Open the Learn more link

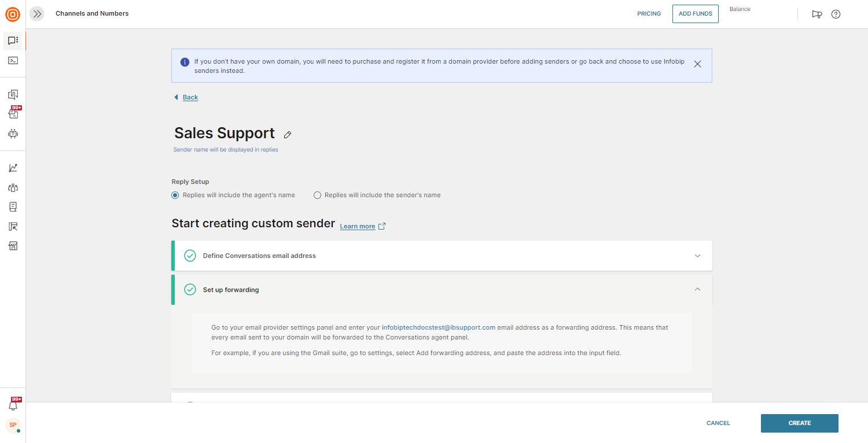click(358, 226)
